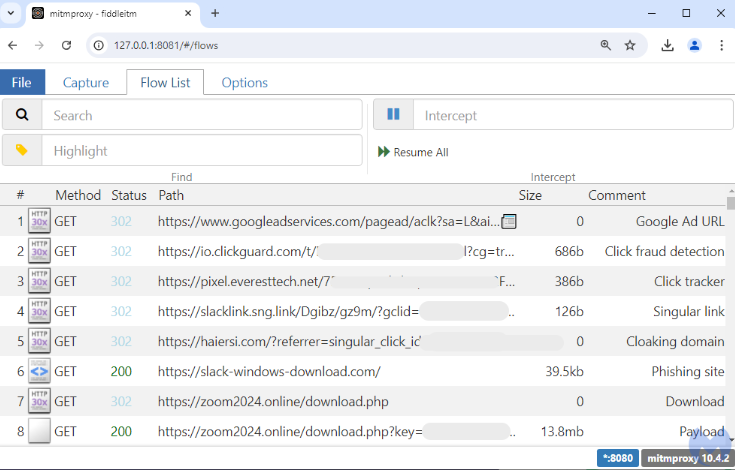The height and width of the screenshot is (470, 735).
Task: Click the 'Click fraud detection' comment
Action: click(x=664, y=251)
